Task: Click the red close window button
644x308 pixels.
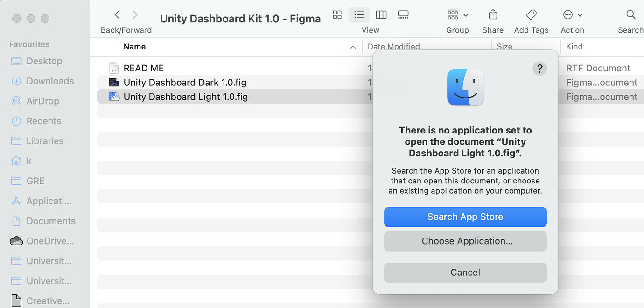Action: pos(16,19)
